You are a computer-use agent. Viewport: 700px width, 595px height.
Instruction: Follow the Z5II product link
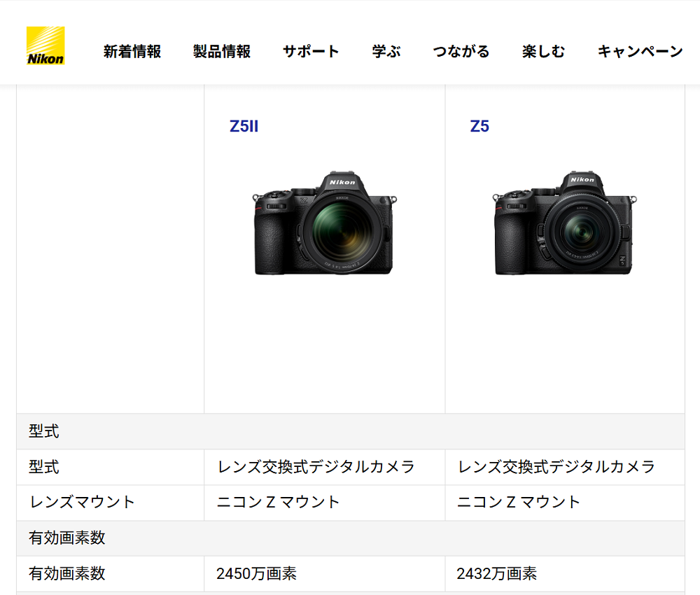tap(244, 126)
